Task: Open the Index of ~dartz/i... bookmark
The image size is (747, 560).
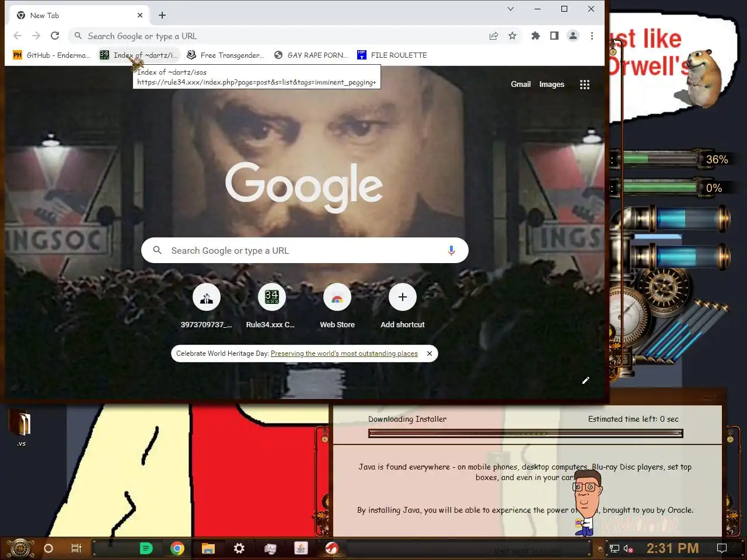Action: click(x=139, y=55)
